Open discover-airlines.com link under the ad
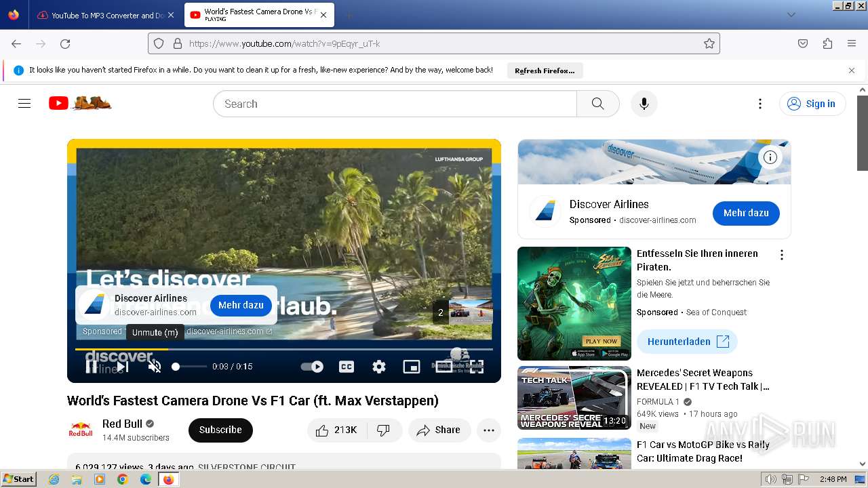 pos(229,331)
